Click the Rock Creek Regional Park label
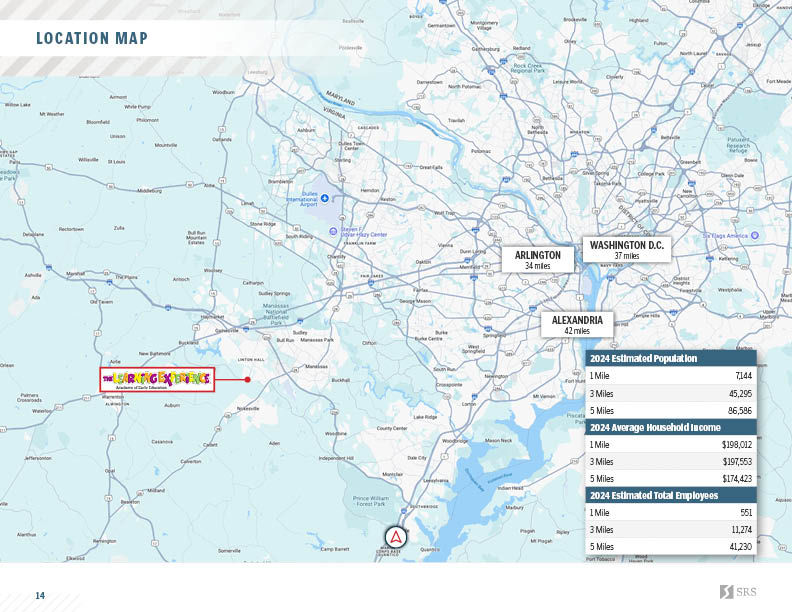The height and width of the screenshot is (612, 792). point(527,68)
